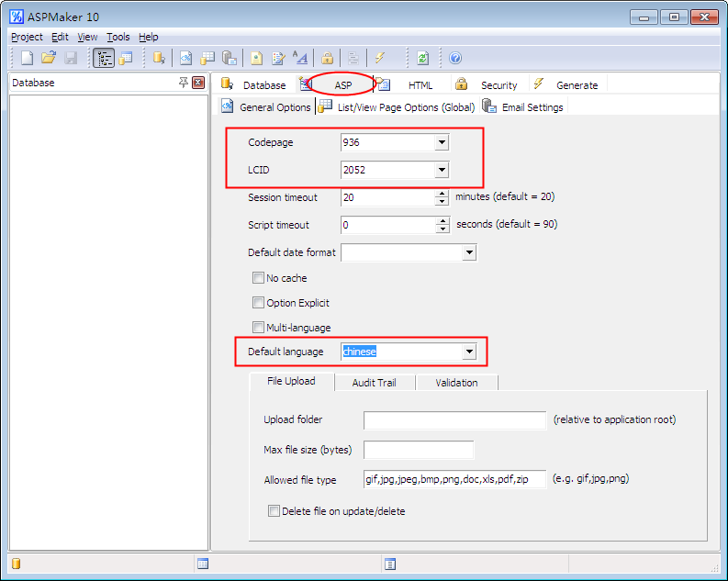Click the status bar table icon
The image size is (728, 581).
click(x=203, y=564)
